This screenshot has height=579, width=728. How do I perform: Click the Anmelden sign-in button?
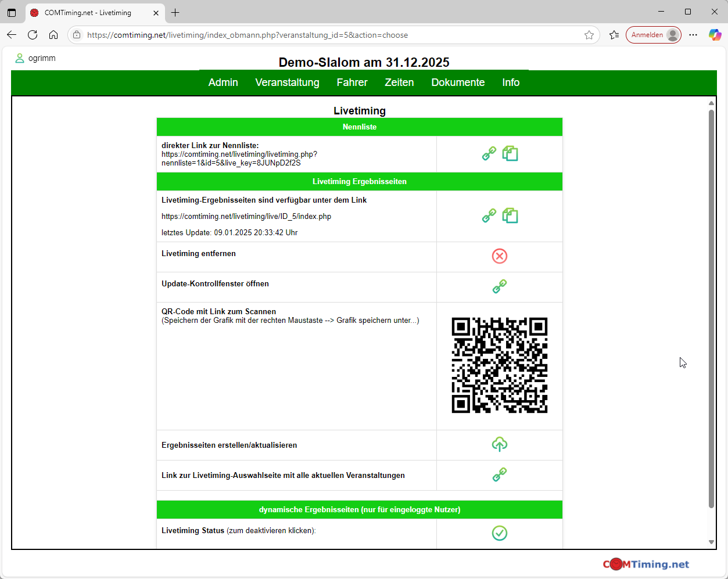pos(654,35)
